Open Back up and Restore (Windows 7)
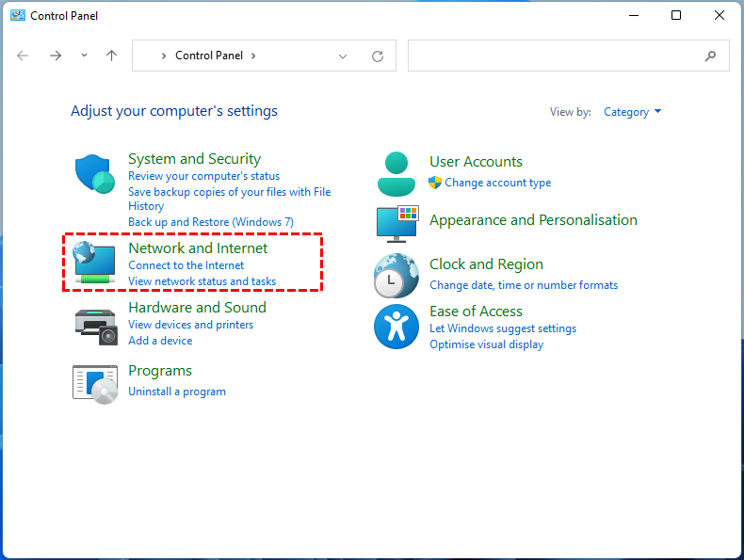This screenshot has height=560, width=744. tap(211, 222)
